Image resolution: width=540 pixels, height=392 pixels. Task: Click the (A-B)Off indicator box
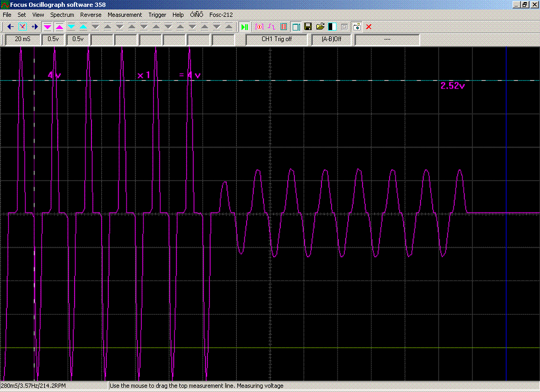click(331, 39)
